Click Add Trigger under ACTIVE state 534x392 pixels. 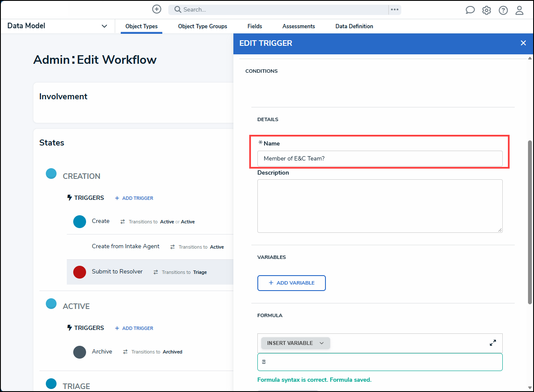tap(134, 328)
